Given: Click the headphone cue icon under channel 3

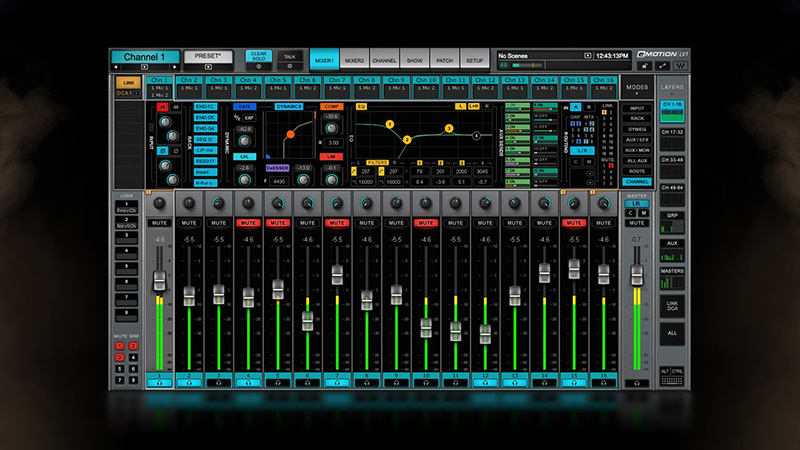Looking at the screenshot, I should tap(218, 383).
